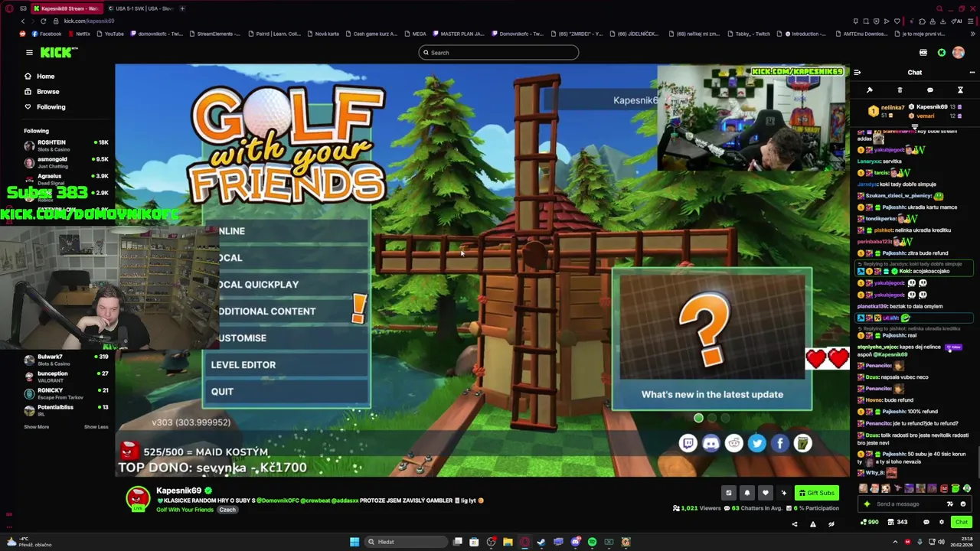The height and width of the screenshot is (551, 980).
Task: Show hidden system tray icons
Action: [895, 542]
